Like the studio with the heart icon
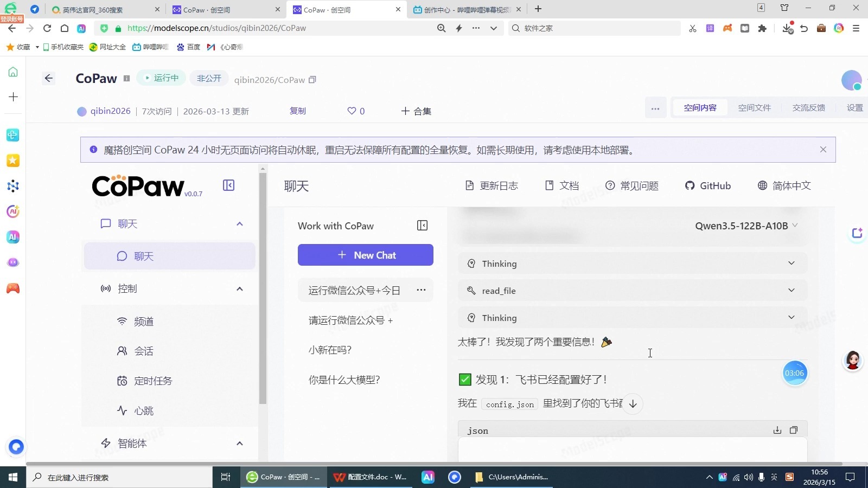This screenshot has width=868, height=488. click(x=352, y=111)
